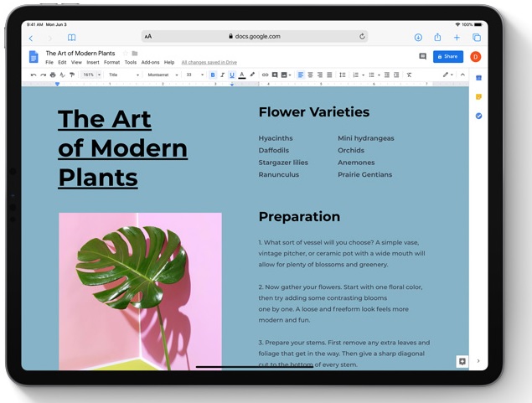Click the 'All changes saved in Drive' link

pyautogui.click(x=209, y=63)
